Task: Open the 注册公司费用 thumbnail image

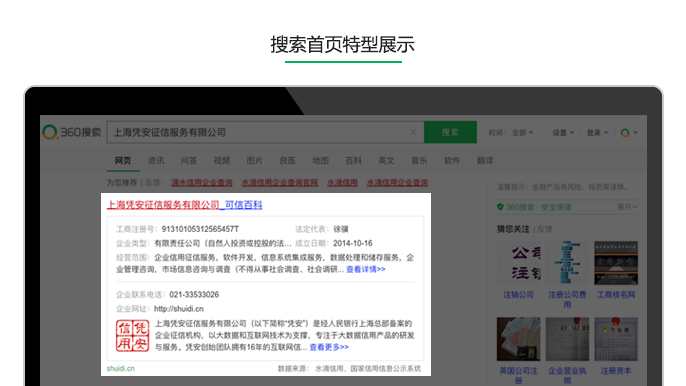Action: coord(567,263)
